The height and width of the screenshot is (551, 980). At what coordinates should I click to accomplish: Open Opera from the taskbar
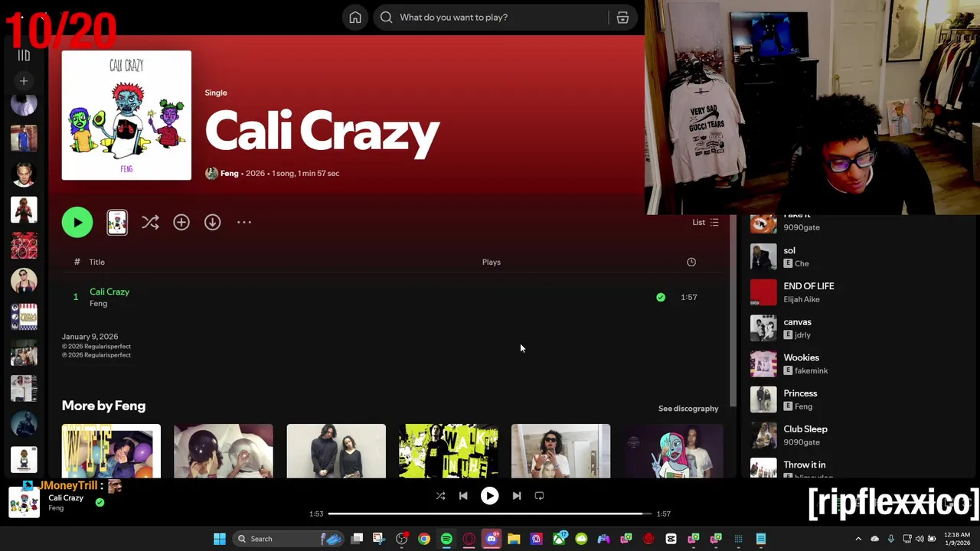tap(469, 539)
